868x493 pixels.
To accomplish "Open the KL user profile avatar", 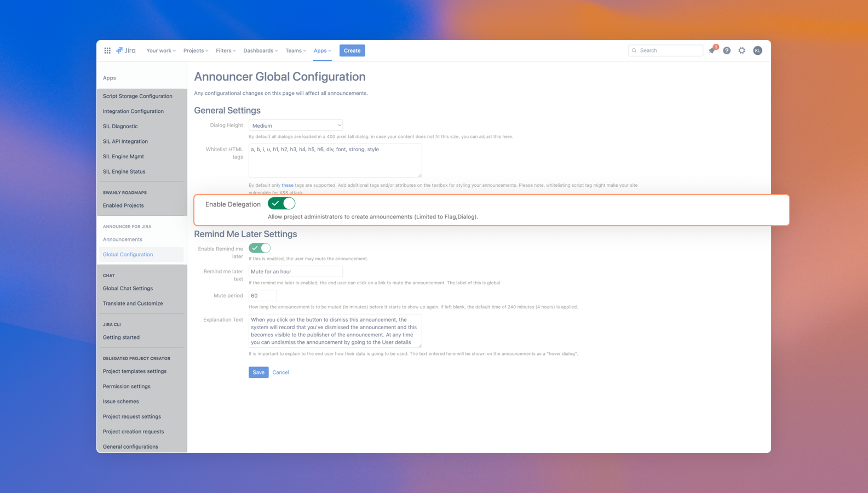I will tap(757, 50).
